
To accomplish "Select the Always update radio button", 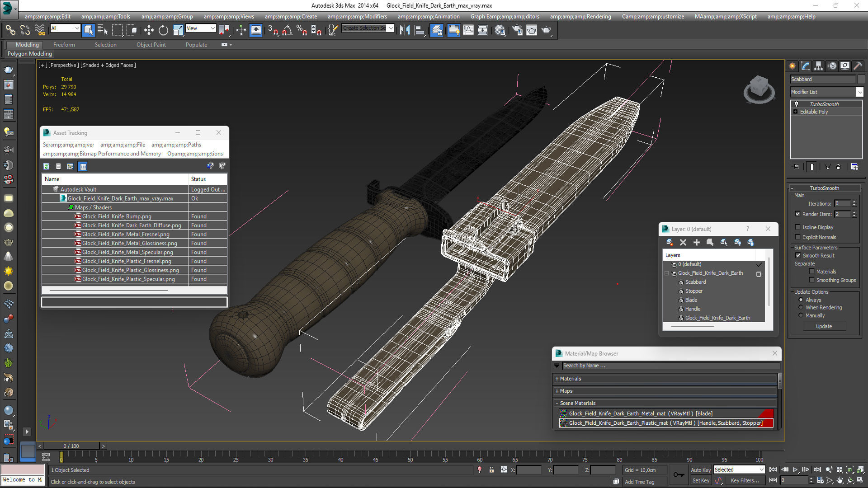I will point(801,300).
